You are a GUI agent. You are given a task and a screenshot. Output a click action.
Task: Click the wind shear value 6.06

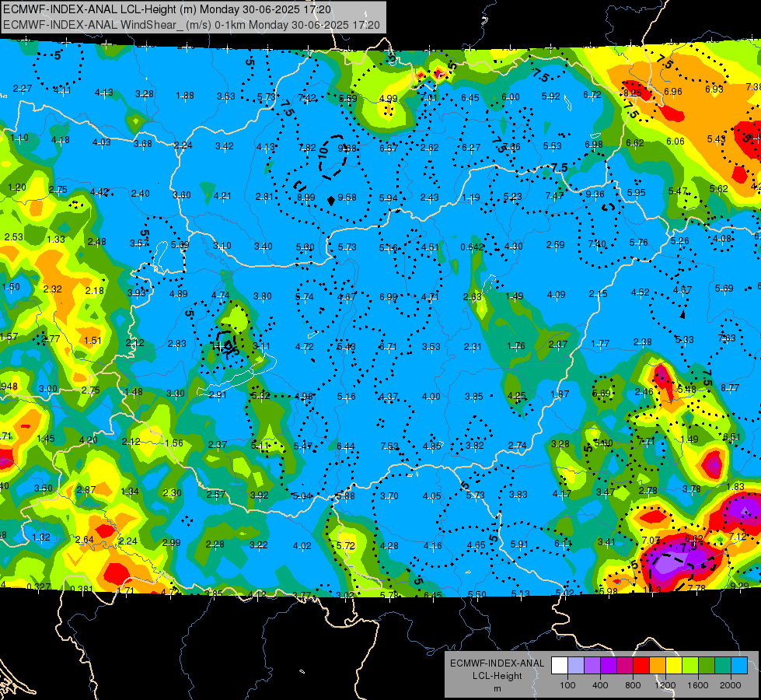coord(675,142)
